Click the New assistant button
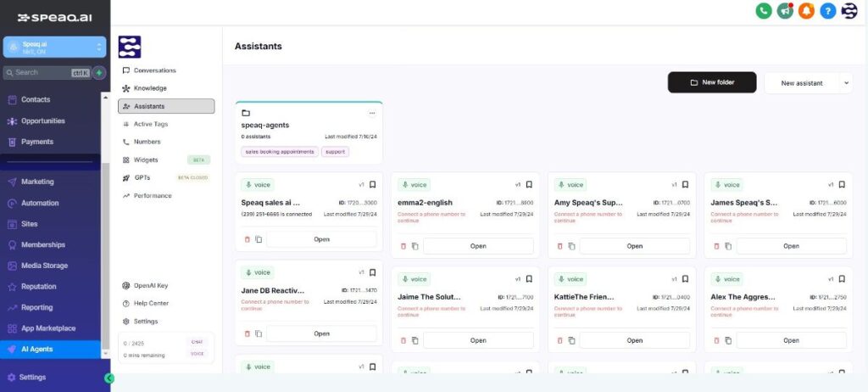Screen dimensions: 868x392 [x=802, y=82]
